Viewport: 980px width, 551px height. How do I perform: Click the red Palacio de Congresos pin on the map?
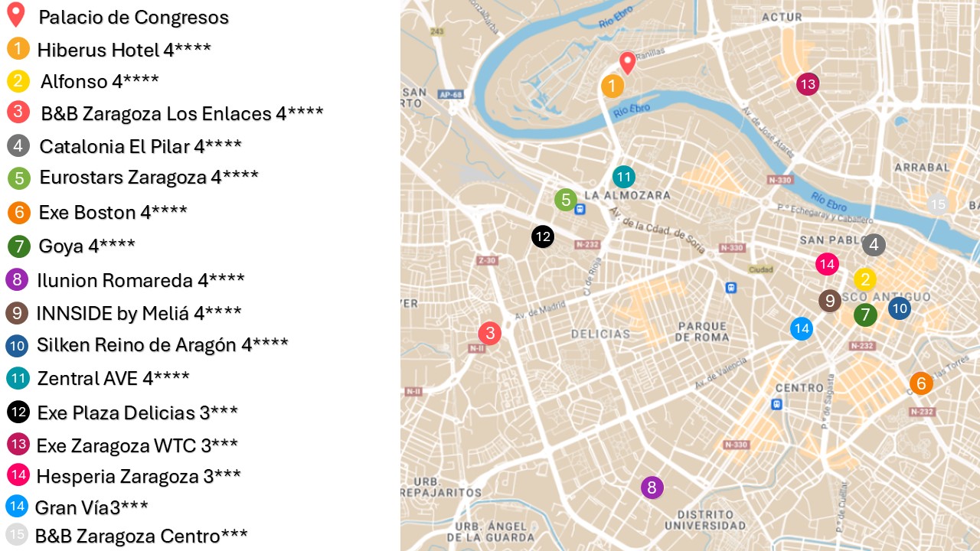click(628, 62)
